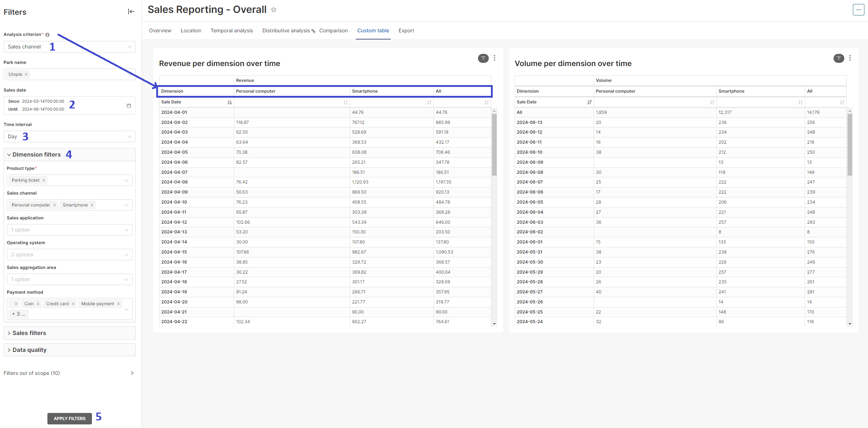Click the 2024-06-13 row in Volume table
Viewport: 868px width, 428px height.
(x=681, y=122)
